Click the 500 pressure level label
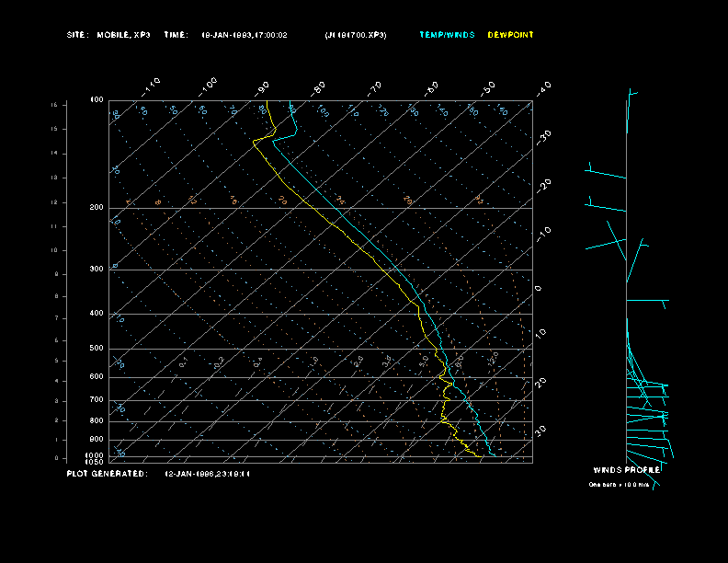 click(x=97, y=349)
